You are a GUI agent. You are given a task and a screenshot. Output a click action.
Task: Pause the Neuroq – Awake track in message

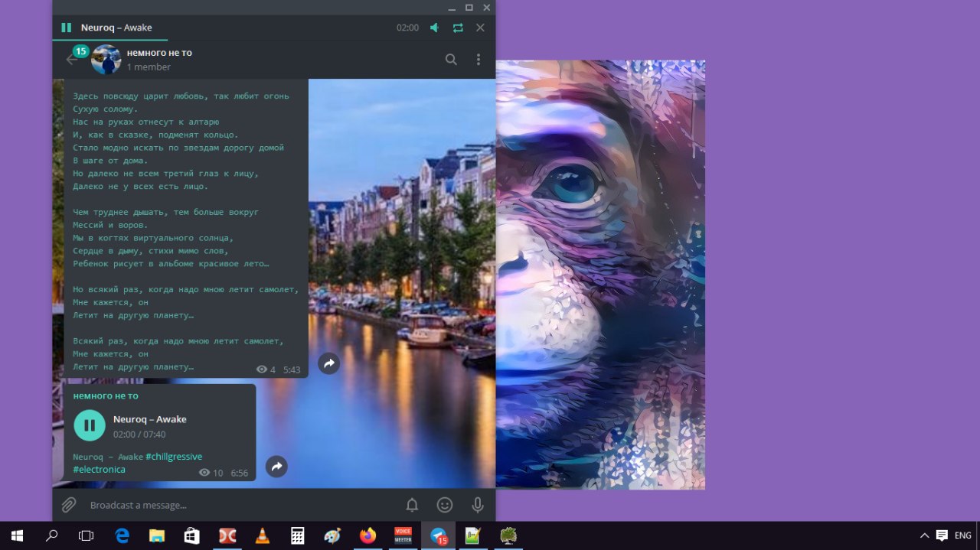[90, 425]
